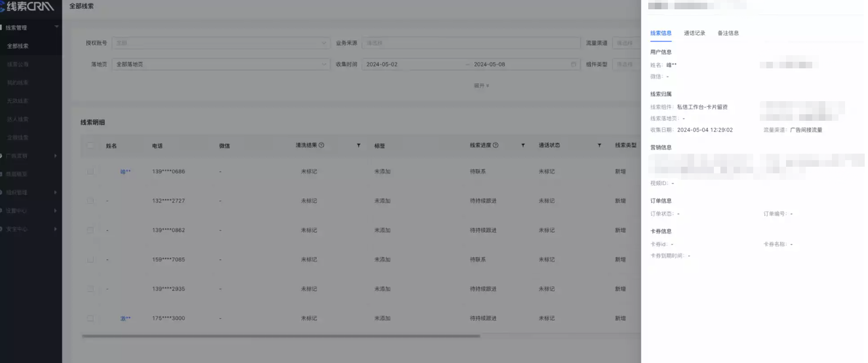The height and width of the screenshot is (363, 868).
Task: Click 待持续跟进 in the 132****2727 row
Action: pyautogui.click(x=483, y=201)
